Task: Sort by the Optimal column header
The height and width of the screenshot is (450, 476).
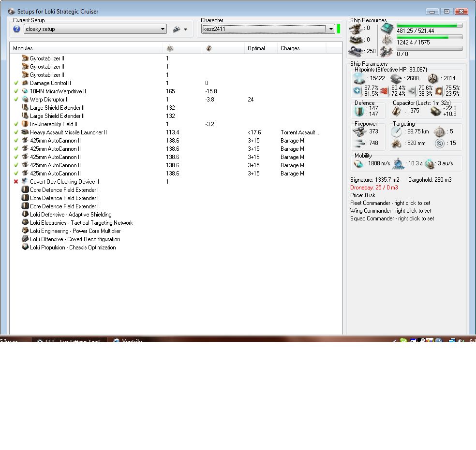Action: 261,48
